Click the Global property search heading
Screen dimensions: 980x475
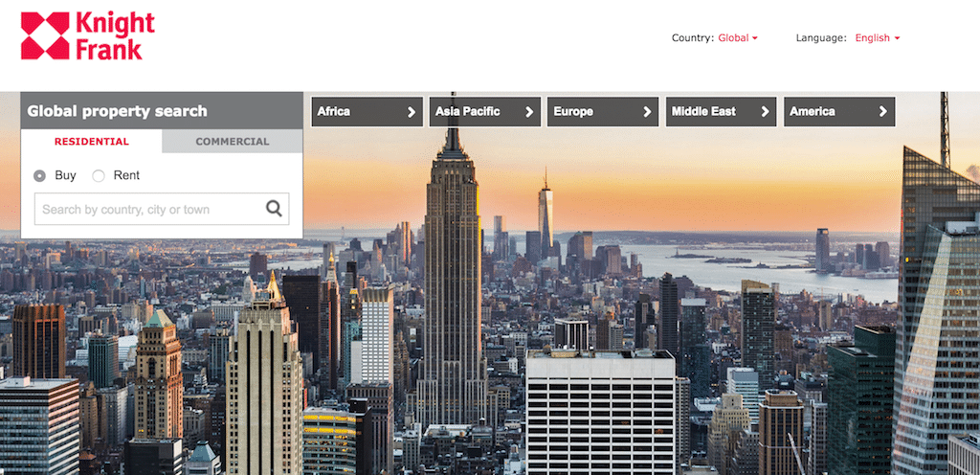pyautogui.click(x=117, y=111)
